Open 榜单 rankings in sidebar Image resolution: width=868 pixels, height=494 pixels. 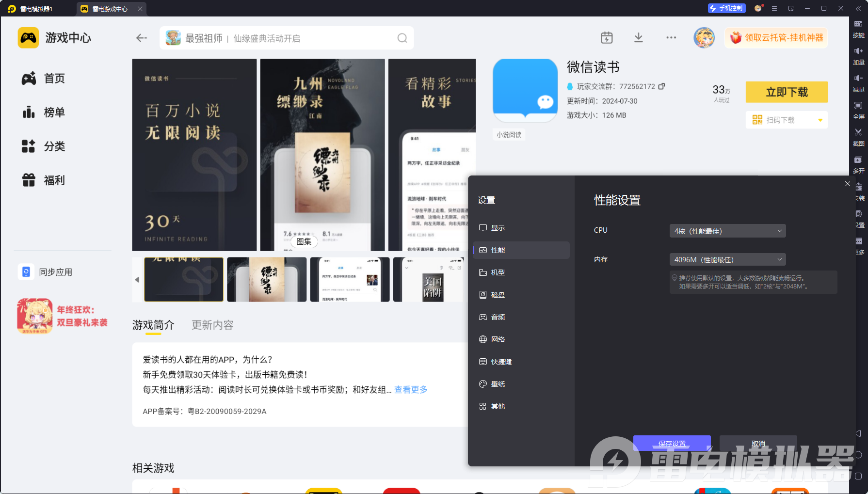[x=43, y=112]
